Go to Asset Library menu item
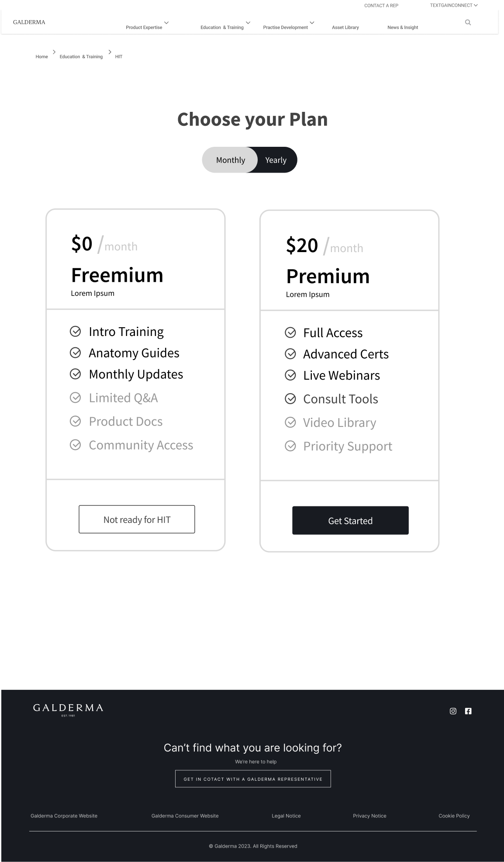Screen dimensions: 504x862 pos(345,28)
